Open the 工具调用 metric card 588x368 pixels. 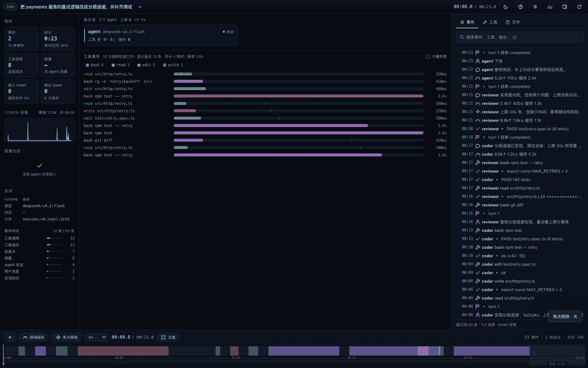pos(22,65)
